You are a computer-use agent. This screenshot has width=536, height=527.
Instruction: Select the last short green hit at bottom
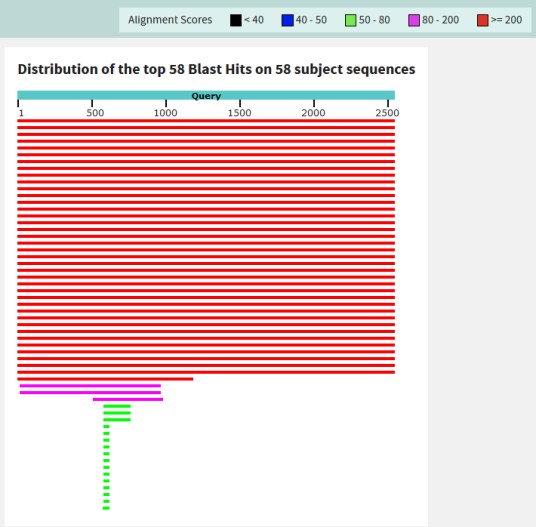click(106, 508)
